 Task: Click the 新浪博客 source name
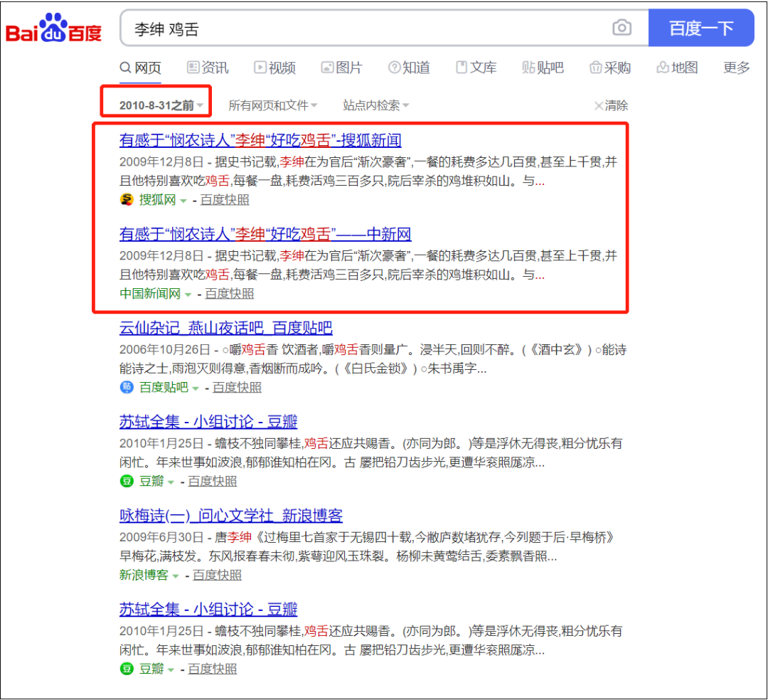point(144,575)
